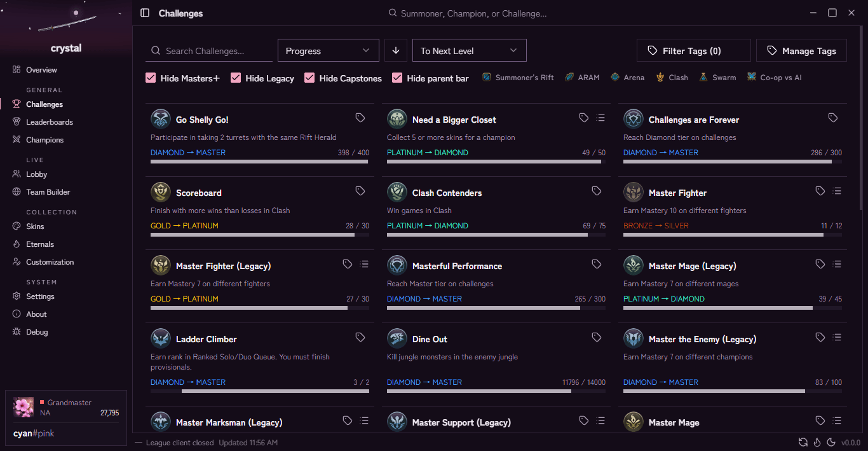Viewport: 868px width, 451px height.
Task: Toggle the Summoner's Rift mode filter
Action: 518,78
